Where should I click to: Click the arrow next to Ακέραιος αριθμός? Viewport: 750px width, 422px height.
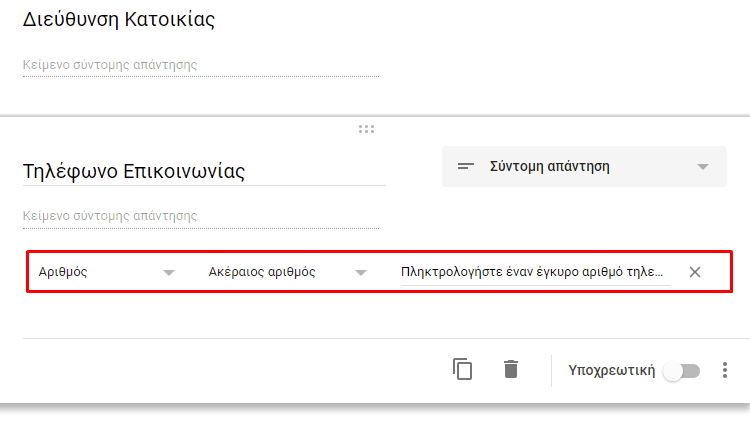[x=361, y=273]
